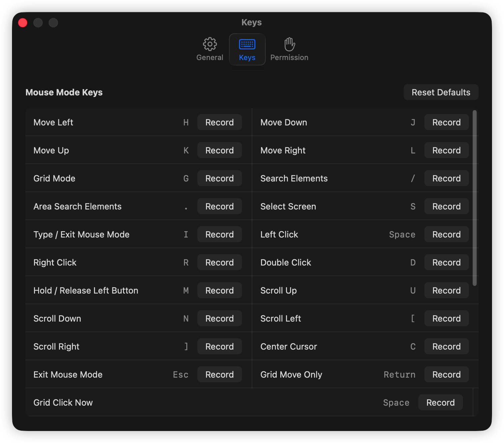Screen dimensions: 504x443
Task: Click the General gear icon
Action: (x=210, y=44)
